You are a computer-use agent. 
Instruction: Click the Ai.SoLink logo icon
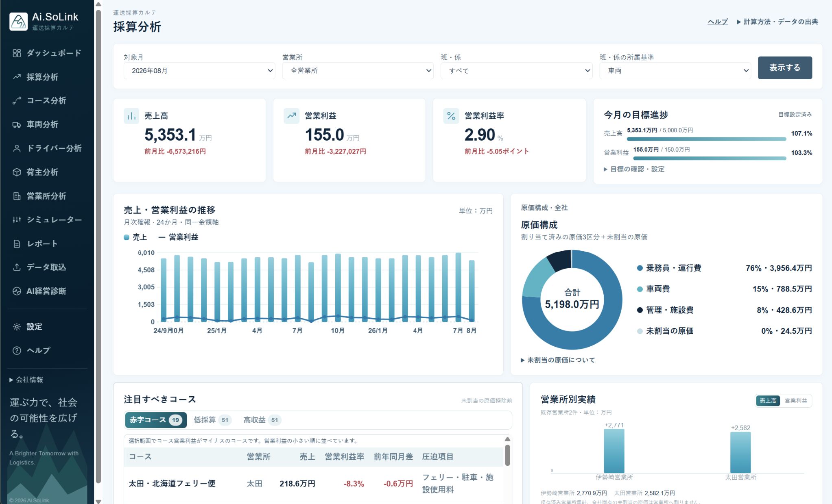(18, 22)
